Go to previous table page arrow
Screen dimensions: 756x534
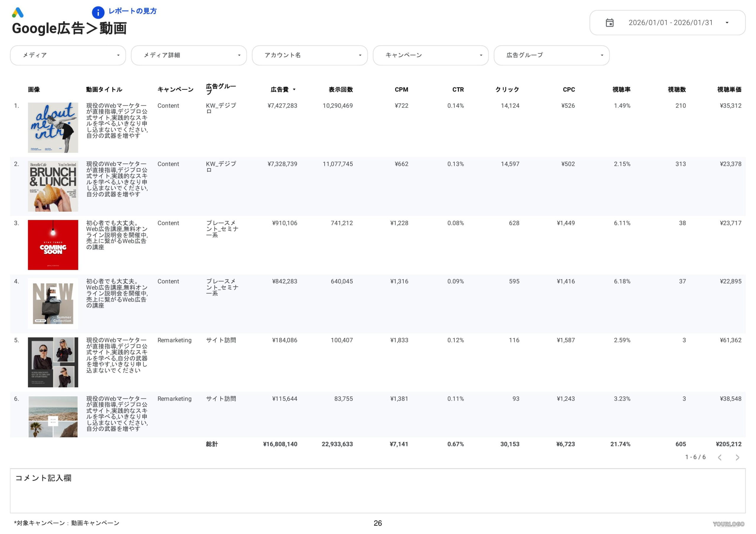(720, 457)
